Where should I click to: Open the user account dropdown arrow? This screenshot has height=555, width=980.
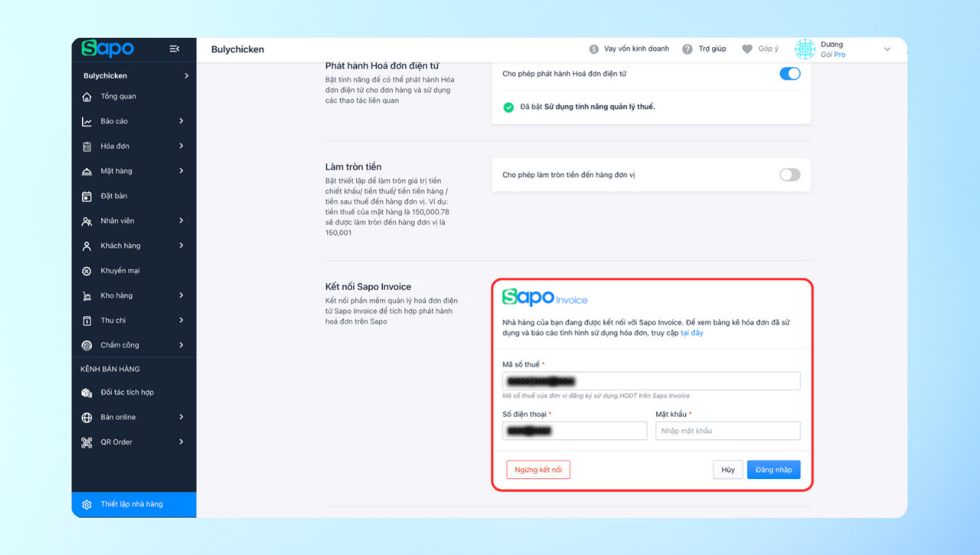point(887,49)
